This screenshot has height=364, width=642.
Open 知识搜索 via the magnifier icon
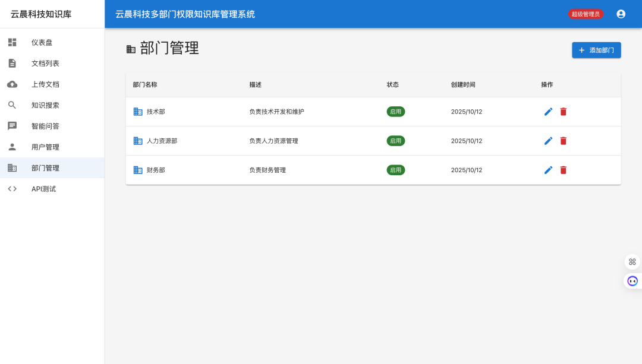click(12, 105)
